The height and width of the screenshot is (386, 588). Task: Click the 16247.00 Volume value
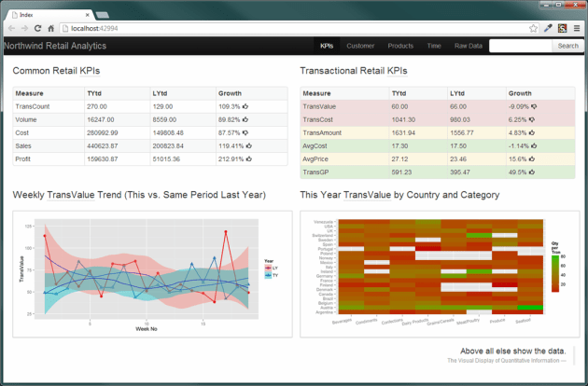click(101, 119)
